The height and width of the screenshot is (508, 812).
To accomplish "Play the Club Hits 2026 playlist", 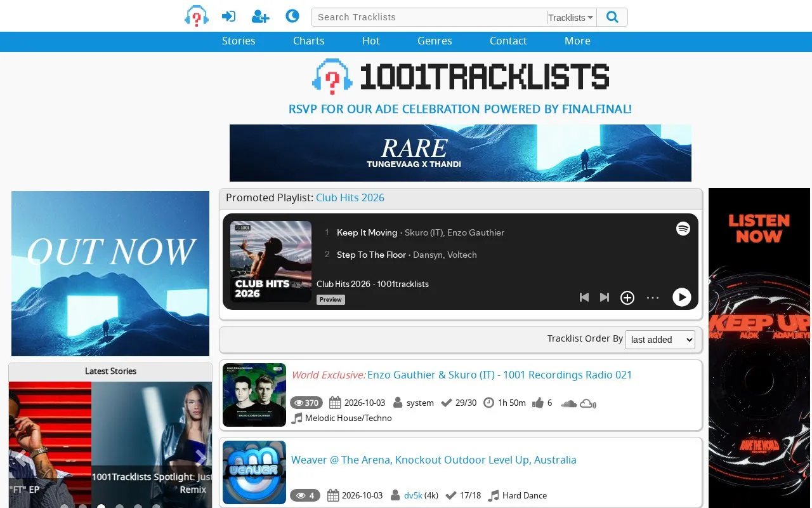I will (682, 297).
